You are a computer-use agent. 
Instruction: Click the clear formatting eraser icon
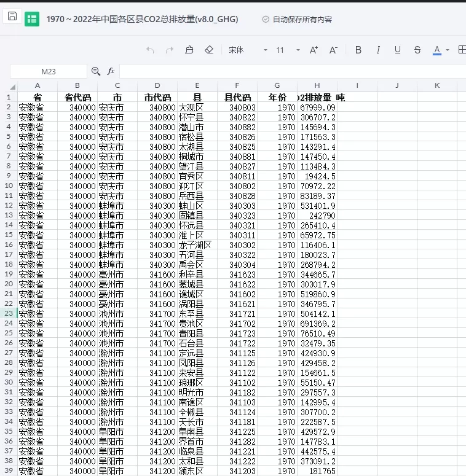click(209, 50)
